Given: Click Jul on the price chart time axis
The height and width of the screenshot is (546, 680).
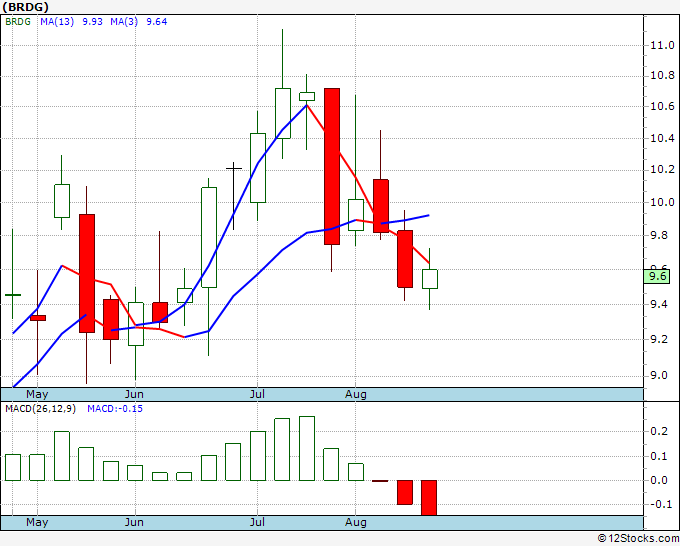Looking at the screenshot, I should tap(258, 395).
